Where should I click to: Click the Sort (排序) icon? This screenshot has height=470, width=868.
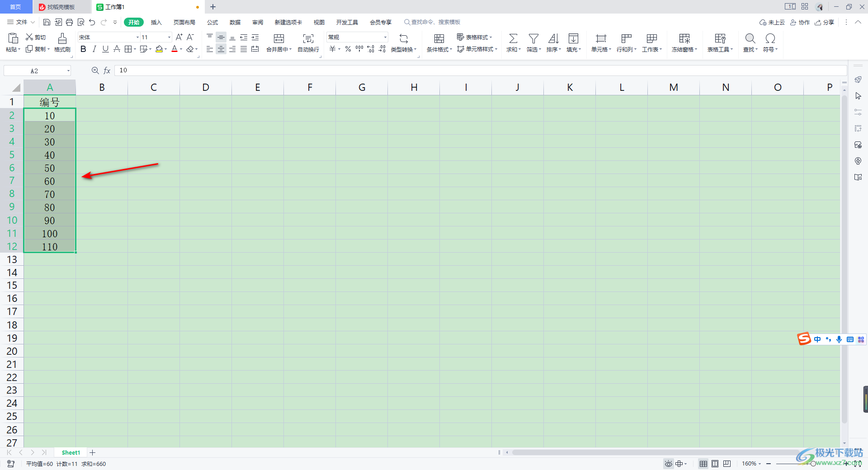point(553,38)
